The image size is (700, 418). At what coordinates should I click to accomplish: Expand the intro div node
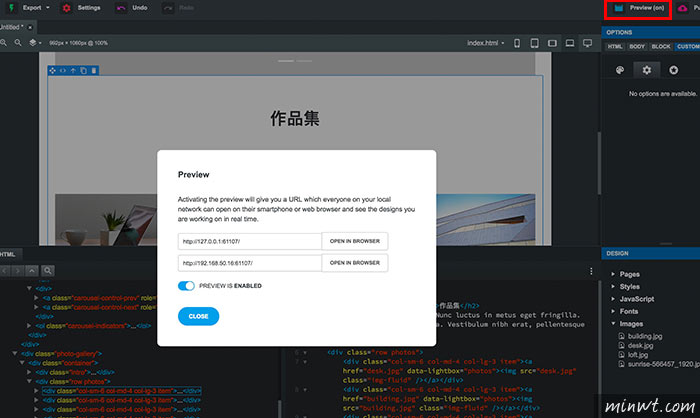pos(29,372)
